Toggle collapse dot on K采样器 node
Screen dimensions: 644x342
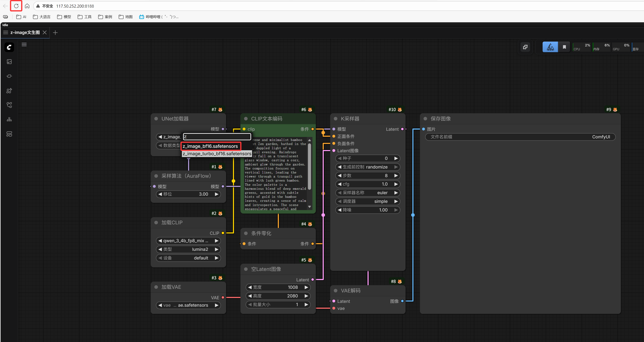coord(336,119)
